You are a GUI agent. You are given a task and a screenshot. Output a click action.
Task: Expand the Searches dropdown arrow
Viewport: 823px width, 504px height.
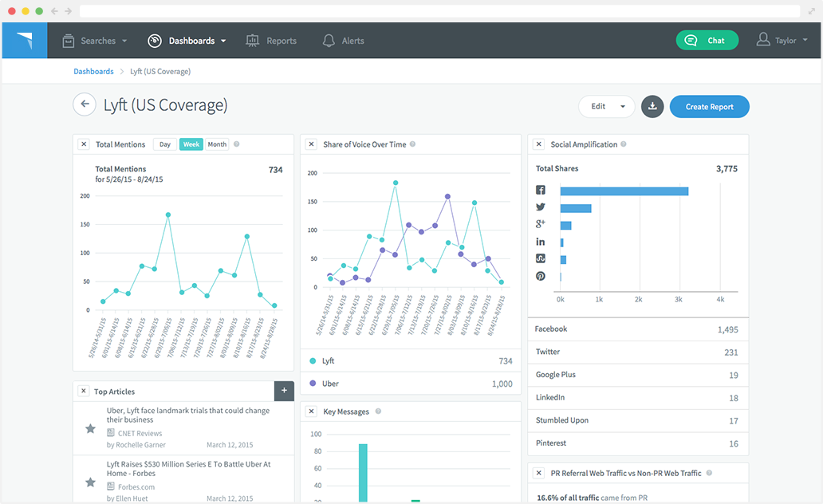124,41
